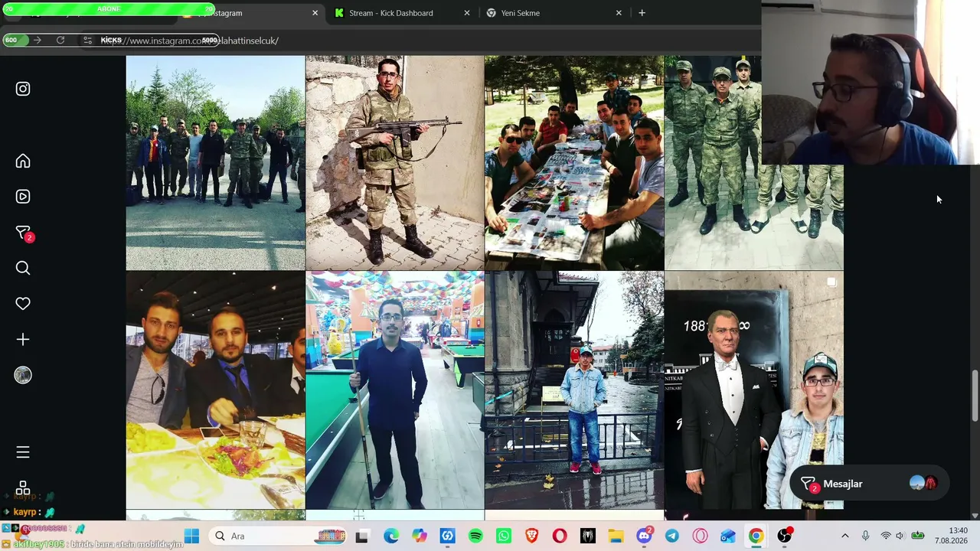Launch Opera browser from taskbar
The height and width of the screenshot is (551, 980).
point(560,536)
